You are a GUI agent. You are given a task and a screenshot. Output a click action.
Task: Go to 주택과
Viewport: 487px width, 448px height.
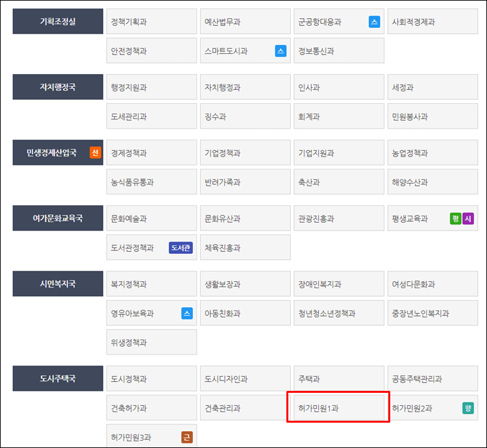(x=339, y=378)
